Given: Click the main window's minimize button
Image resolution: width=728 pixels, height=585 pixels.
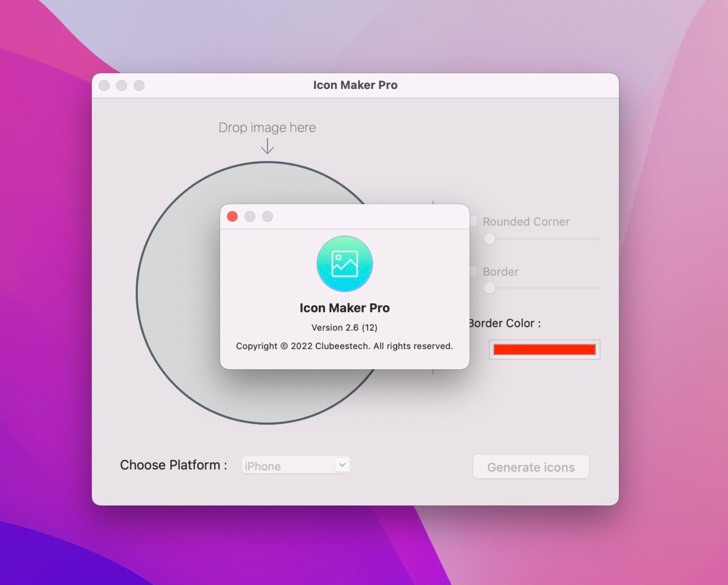Looking at the screenshot, I should click(122, 85).
